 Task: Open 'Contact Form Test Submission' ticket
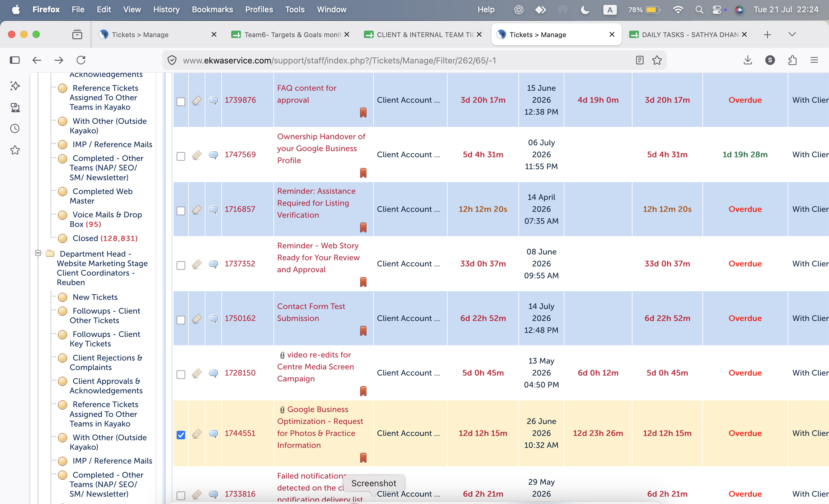click(311, 312)
